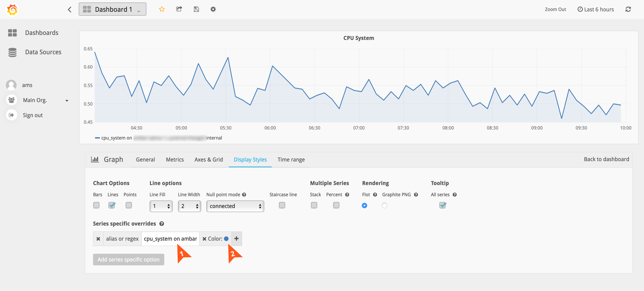Open the Metrics tab
This screenshot has width=644, height=291.
pyautogui.click(x=175, y=160)
